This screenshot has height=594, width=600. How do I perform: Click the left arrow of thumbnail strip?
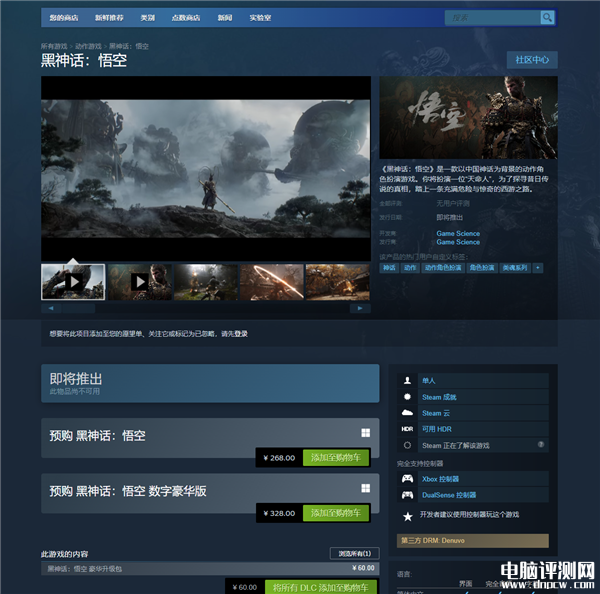(51, 308)
